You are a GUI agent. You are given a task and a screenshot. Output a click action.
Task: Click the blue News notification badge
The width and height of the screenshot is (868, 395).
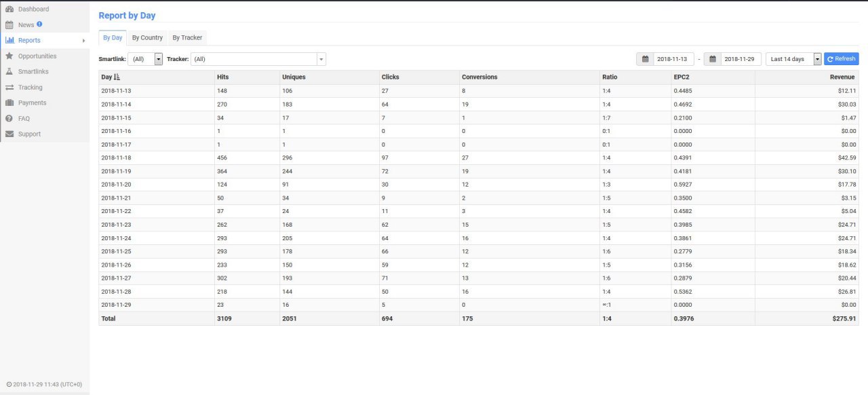(x=39, y=24)
